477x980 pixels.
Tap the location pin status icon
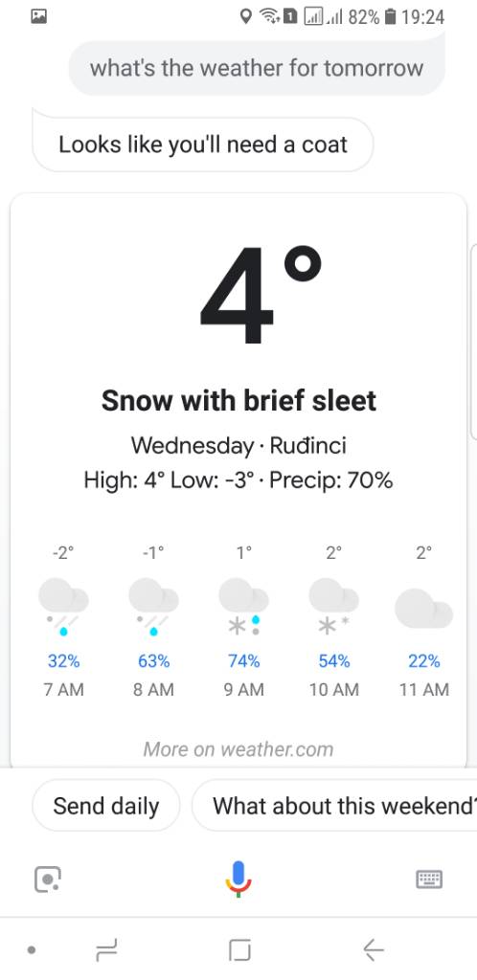246,17
